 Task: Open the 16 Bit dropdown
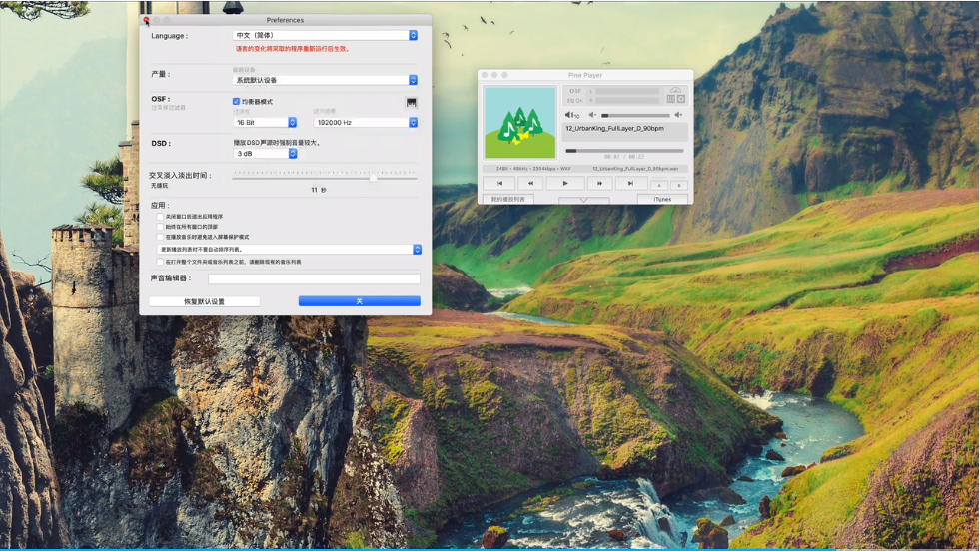point(265,123)
